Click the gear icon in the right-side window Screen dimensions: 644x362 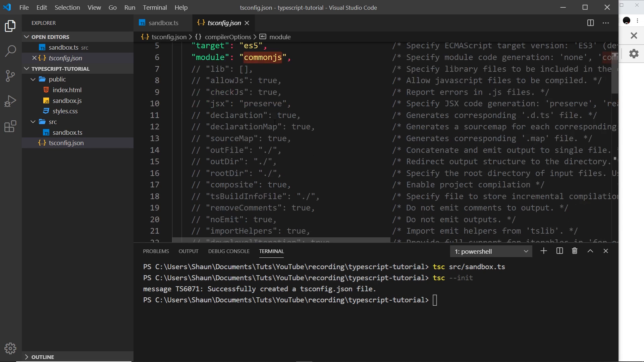(x=634, y=54)
